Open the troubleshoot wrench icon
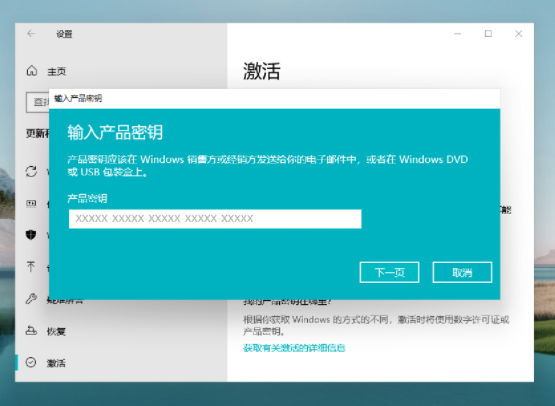This screenshot has height=406, width=555. pos(31,299)
